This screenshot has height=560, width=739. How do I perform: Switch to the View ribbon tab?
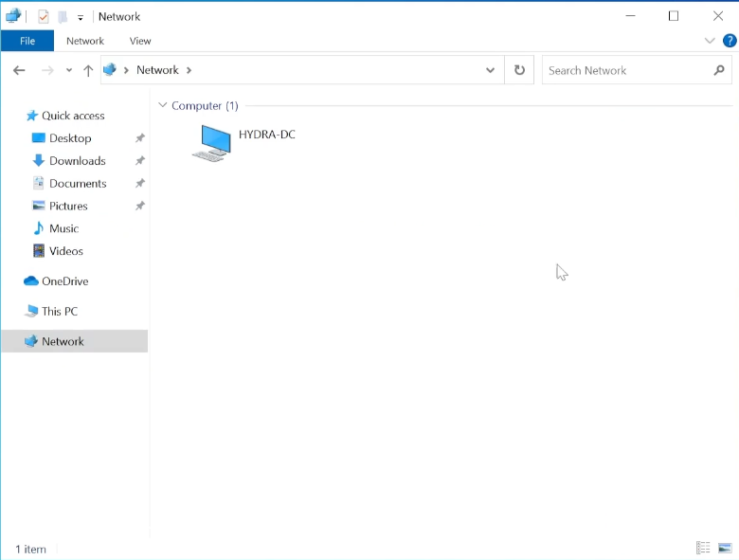(140, 41)
